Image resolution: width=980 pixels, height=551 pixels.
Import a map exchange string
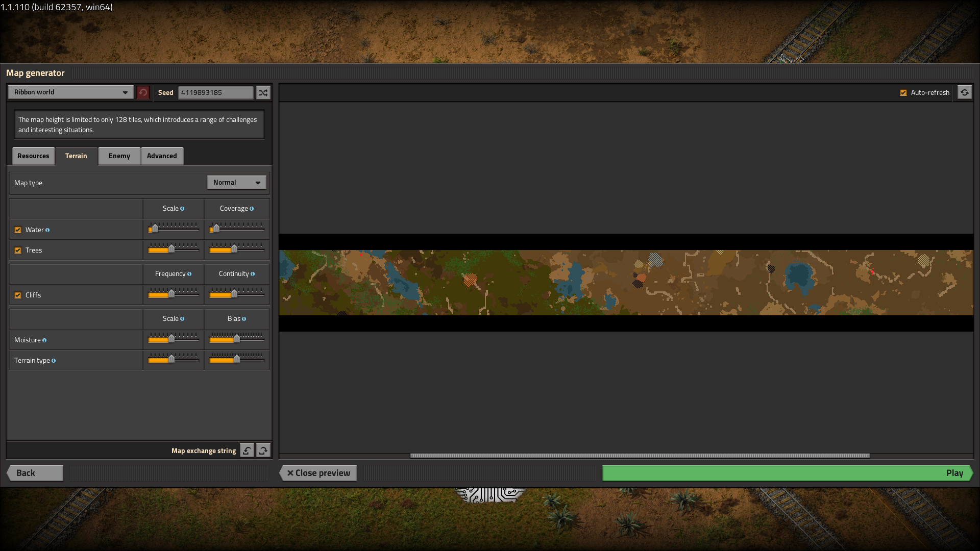pos(247,450)
